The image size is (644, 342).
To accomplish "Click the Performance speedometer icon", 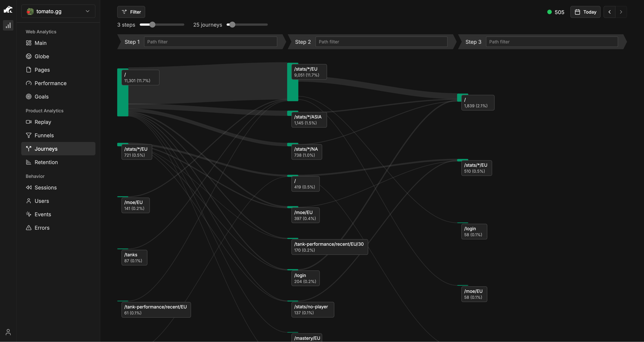I will click(x=29, y=83).
